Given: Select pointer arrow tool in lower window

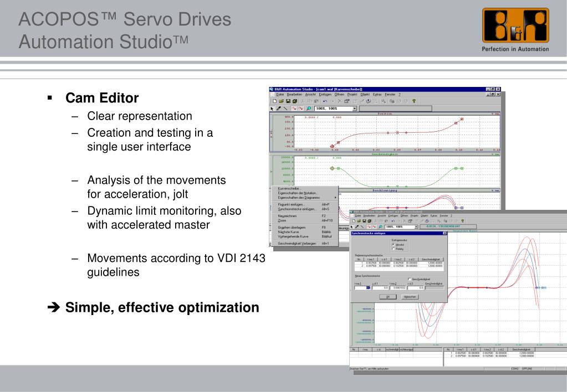Looking at the screenshot, I should pyautogui.click(x=351, y=226).
